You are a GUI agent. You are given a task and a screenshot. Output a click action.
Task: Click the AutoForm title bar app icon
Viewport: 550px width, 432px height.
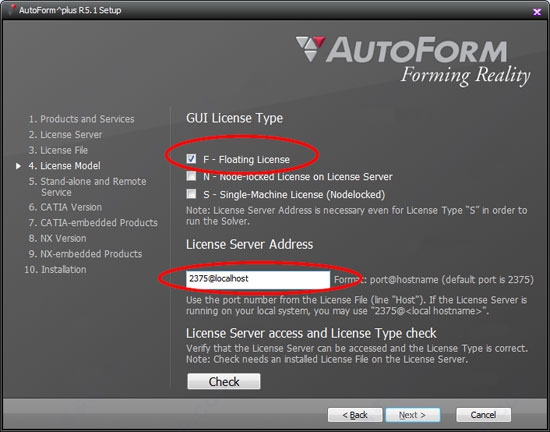(x=12, y=9)
